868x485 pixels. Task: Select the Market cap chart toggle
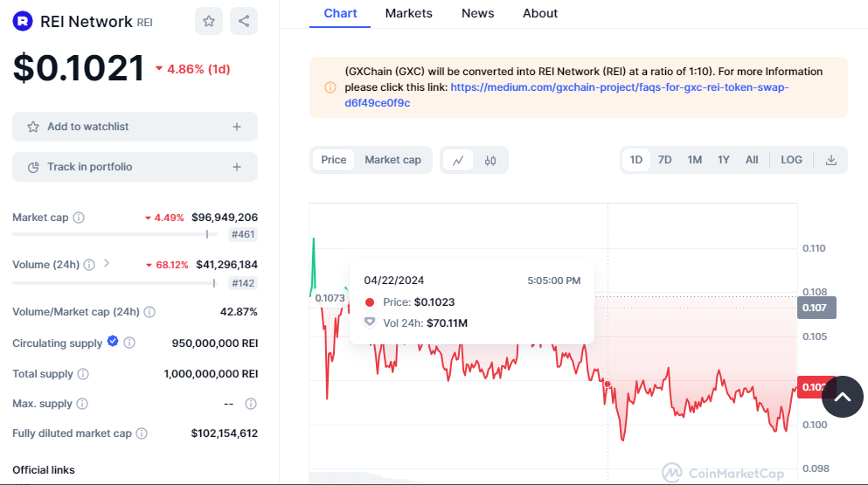click(392, 160)
